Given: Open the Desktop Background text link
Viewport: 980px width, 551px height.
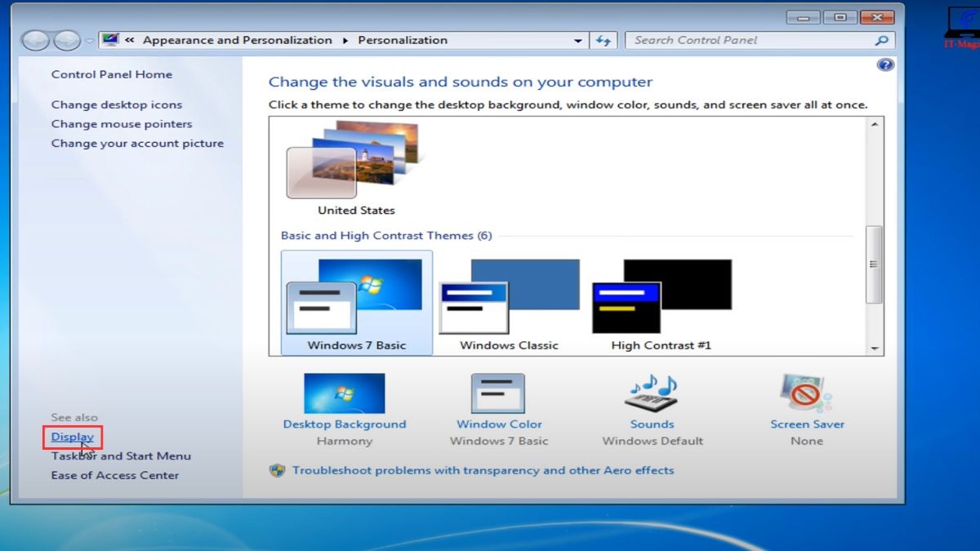Looking at the screenshot, I should [x=345, y=424].
